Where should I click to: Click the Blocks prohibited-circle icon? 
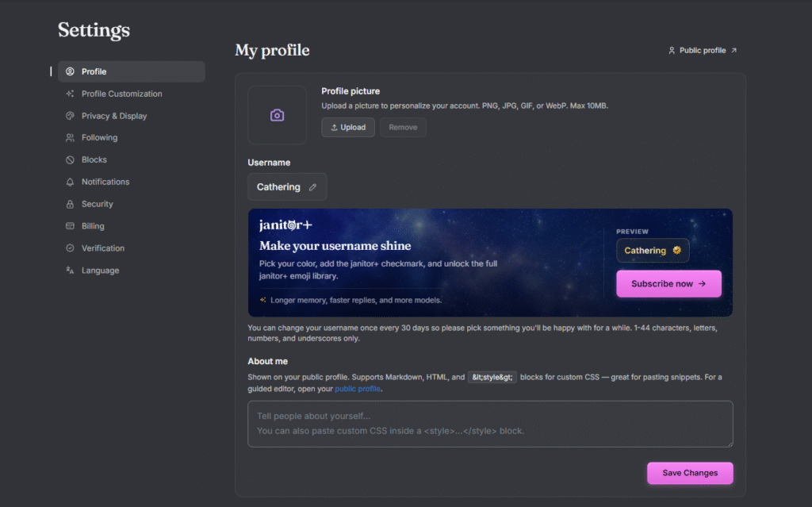click(x=70, y=159)
